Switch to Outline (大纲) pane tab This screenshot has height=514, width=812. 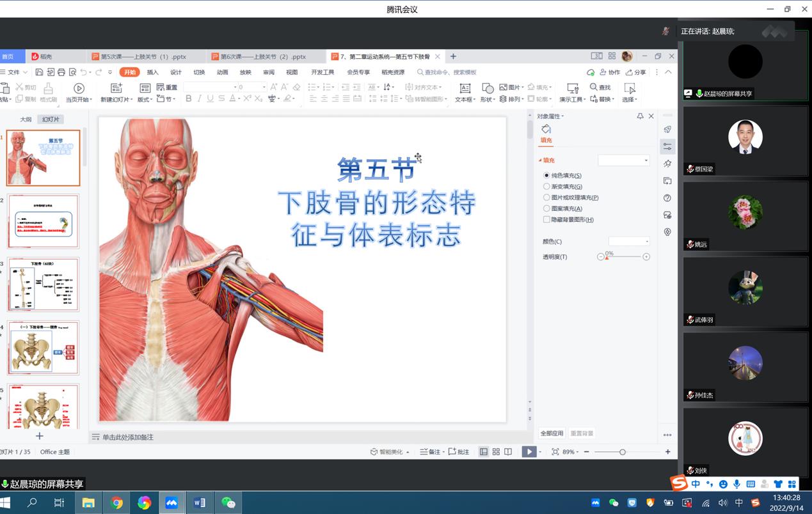coord(26,120)
